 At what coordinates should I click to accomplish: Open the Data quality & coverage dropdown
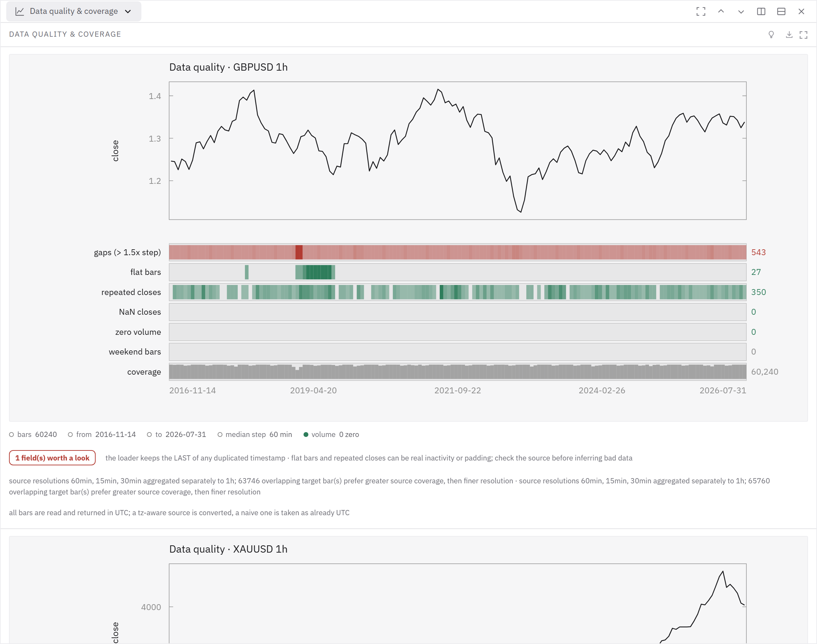point(73,11)
